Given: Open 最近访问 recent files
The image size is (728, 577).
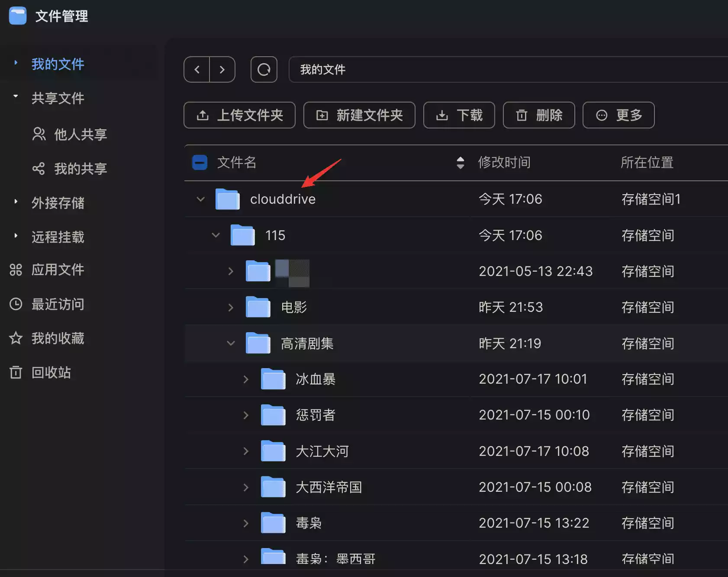Looking at the screenshot, I should pyautogui.click(x=57, y=304).
